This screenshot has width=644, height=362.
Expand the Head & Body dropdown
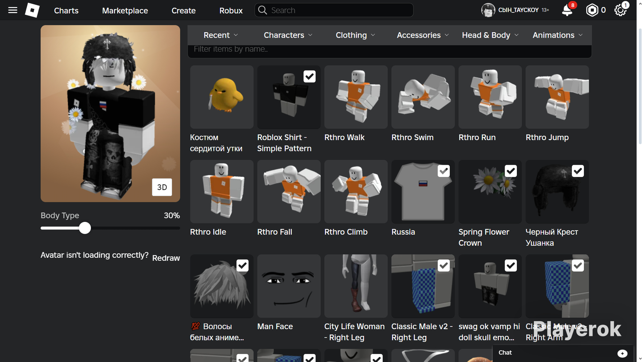[x=490, y=35]
